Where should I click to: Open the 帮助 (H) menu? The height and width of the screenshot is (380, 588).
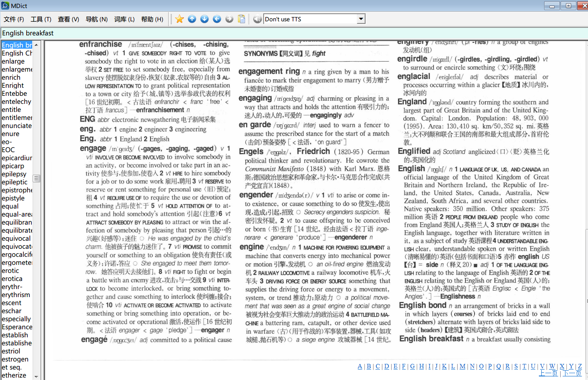[152, 19]
